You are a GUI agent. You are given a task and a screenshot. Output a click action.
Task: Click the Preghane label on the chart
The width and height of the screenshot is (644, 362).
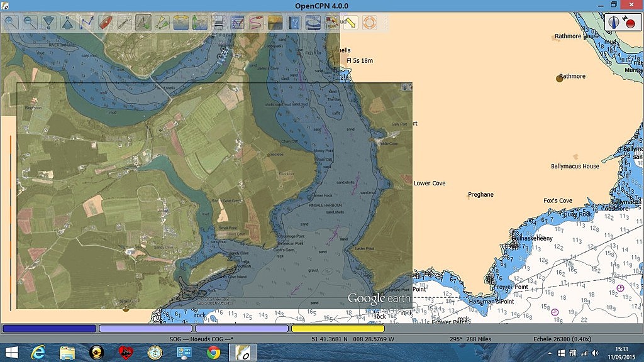click(480, 195)
